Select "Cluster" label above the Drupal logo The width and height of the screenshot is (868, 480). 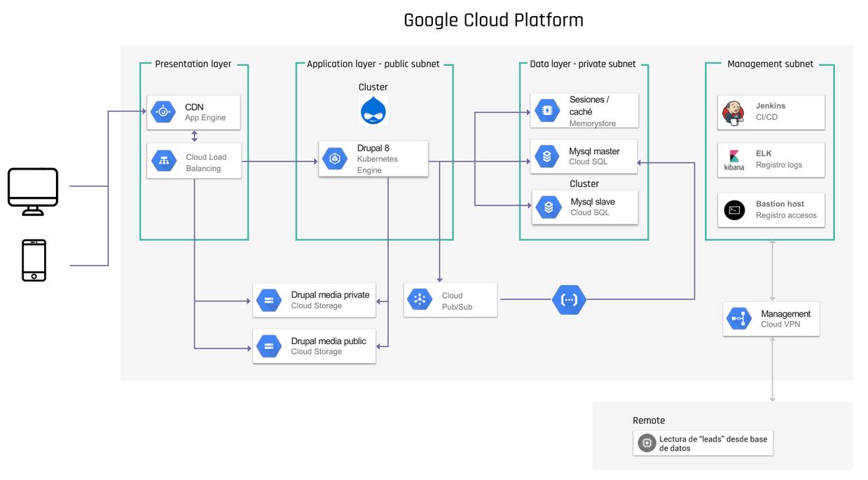point(373,87)
